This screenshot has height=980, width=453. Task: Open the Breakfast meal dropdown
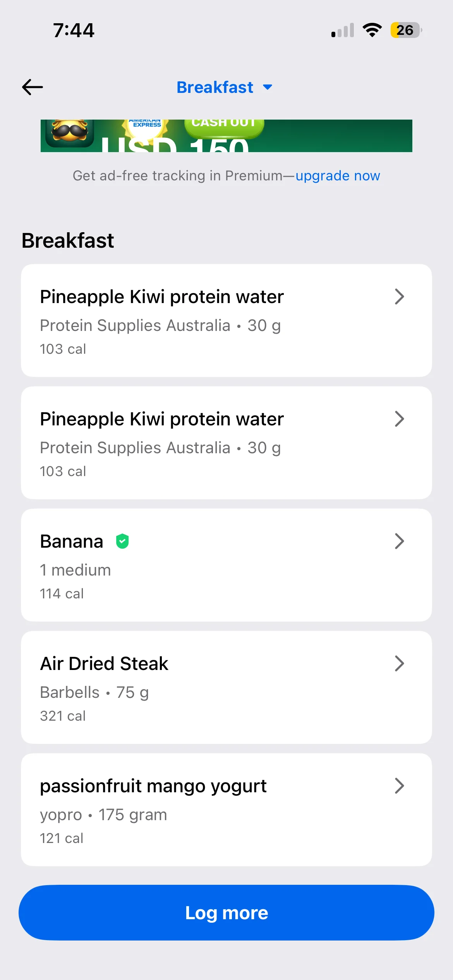pos(215,87)
